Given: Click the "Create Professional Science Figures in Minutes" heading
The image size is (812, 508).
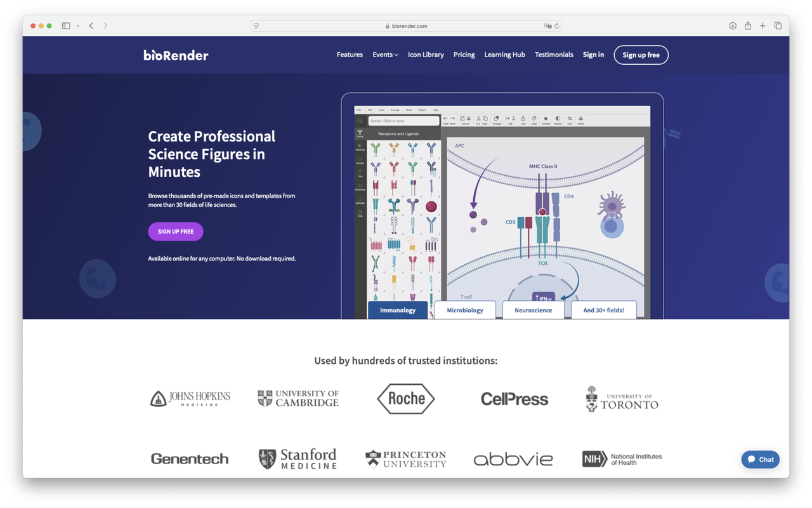Looking at the screenshot, I should click(211, 154).
